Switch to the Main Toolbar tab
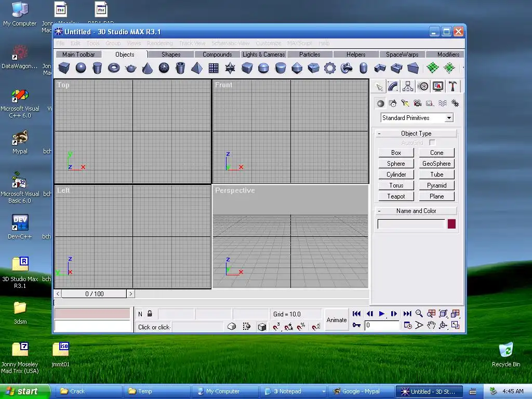The height and width of the screenshot is (399, 532). 78,54
